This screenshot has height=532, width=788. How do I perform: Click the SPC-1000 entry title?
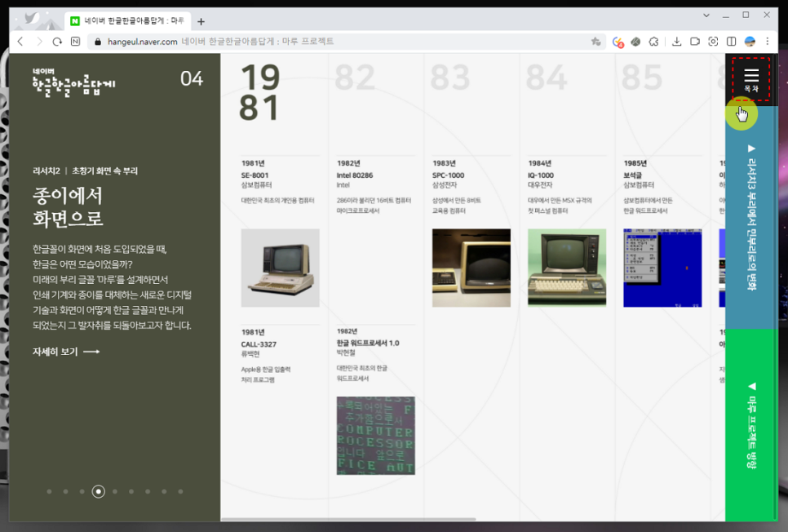pyautogui.click(x=449, y=175)
